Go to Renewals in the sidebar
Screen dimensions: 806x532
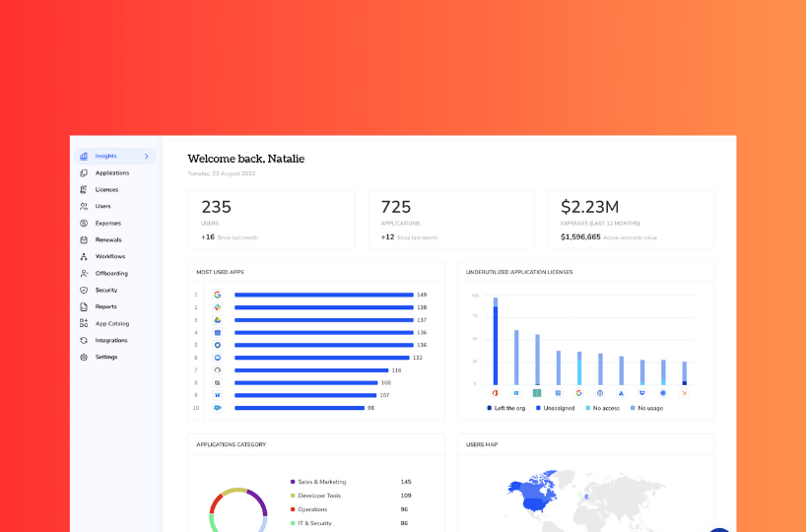108,240
